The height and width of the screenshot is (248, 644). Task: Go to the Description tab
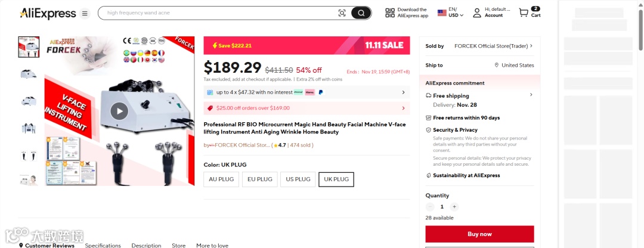click(x=146, y=245)
